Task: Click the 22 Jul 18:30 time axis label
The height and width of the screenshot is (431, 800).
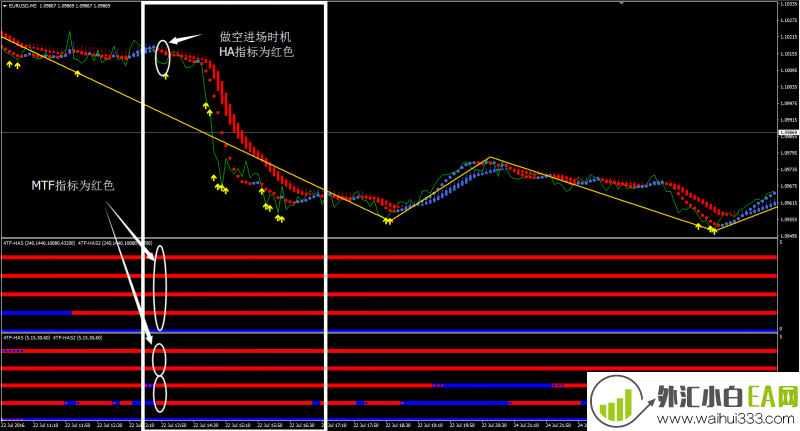Action: pos(397,425)
